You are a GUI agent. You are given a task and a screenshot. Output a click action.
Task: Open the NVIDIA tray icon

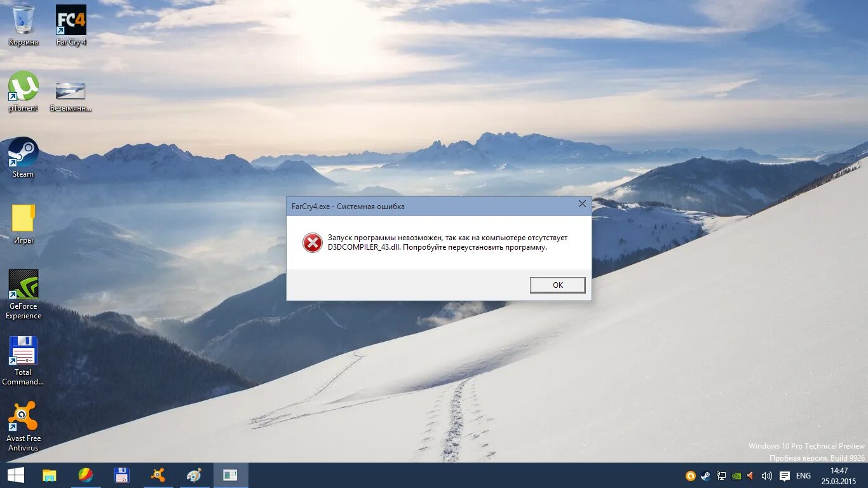736,475
